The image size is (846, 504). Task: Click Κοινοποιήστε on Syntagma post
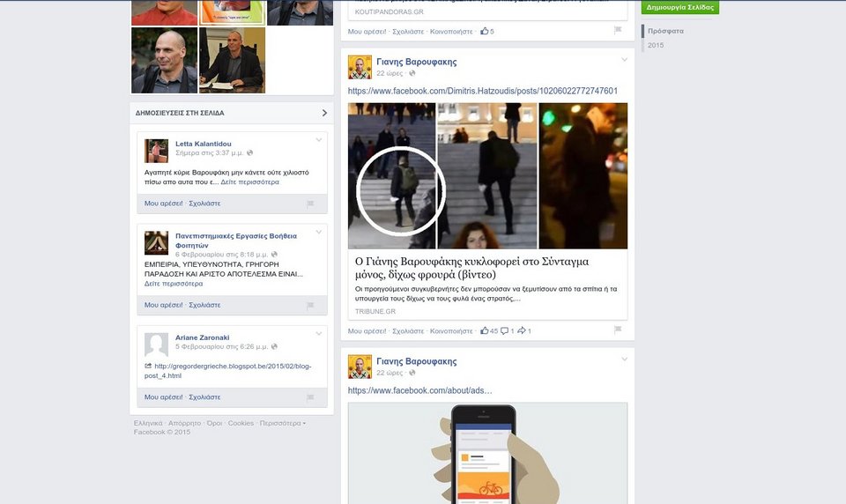[451, 330]
